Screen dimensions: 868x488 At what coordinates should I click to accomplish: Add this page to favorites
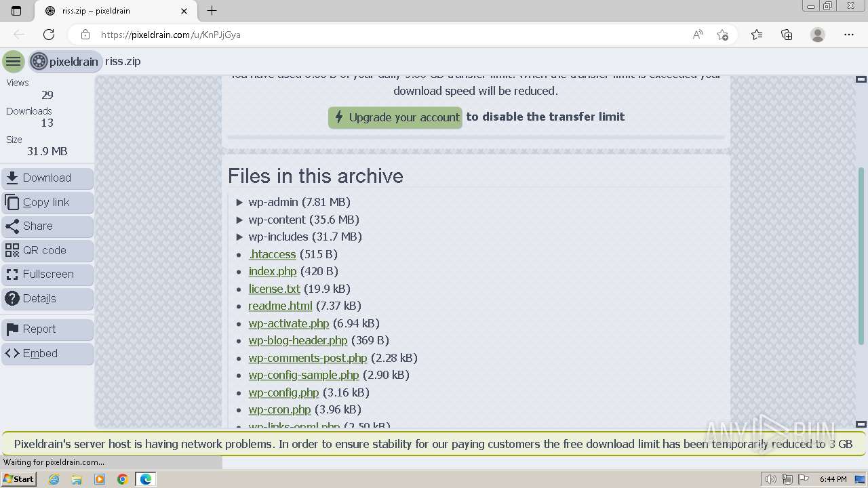pyautogui.click(x=722, y=35)
